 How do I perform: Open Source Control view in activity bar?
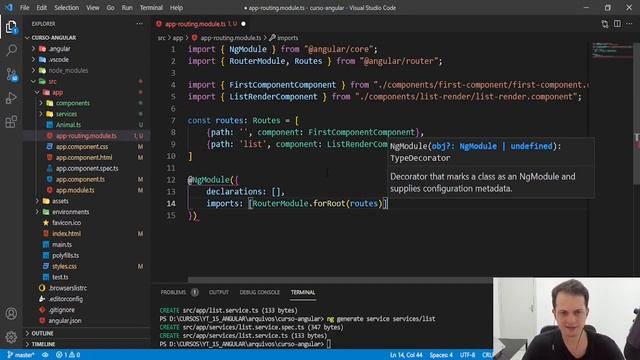click(x=11, y=74)
